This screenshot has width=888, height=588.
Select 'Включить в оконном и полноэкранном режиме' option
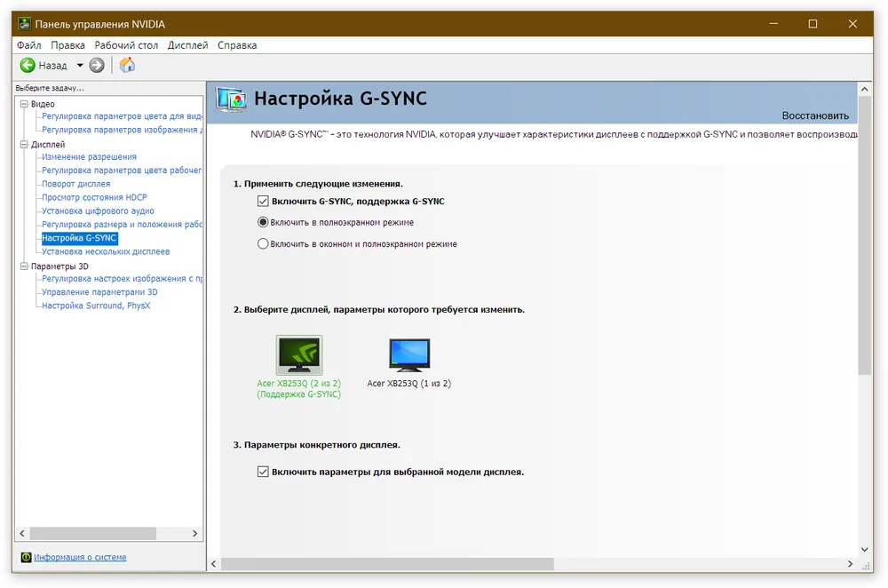[263, 243]
